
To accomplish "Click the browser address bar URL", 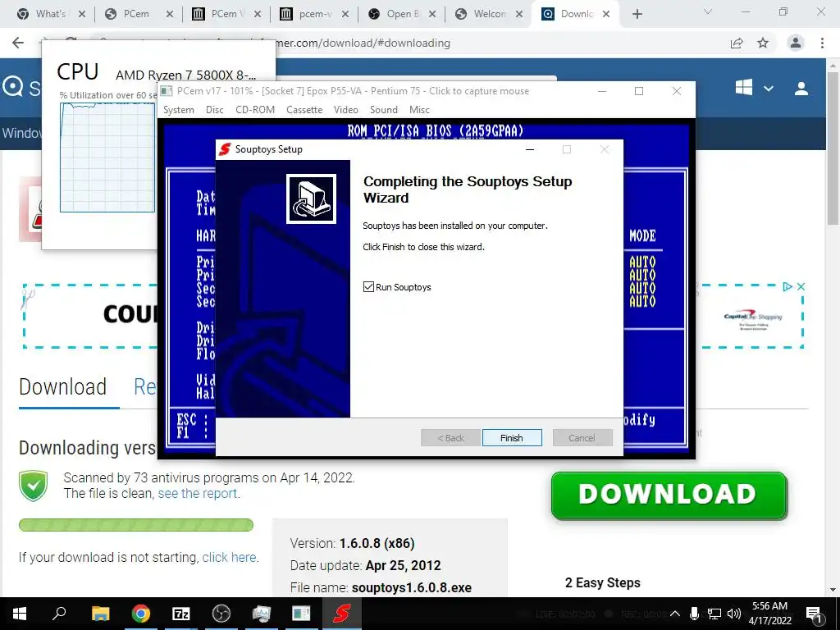I will 363,43.
